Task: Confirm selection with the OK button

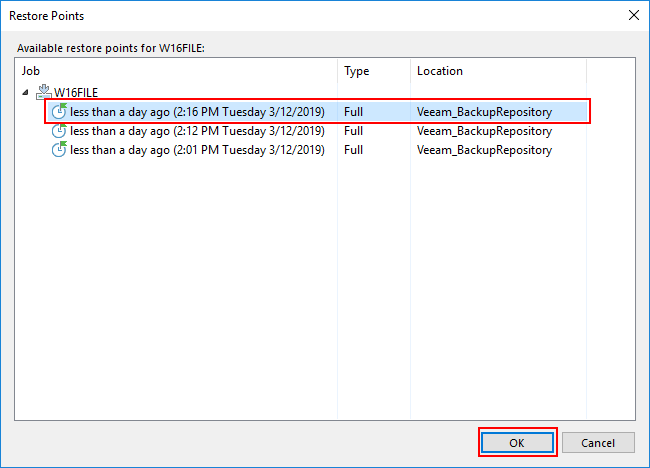Action: click(x=517, y=443)
